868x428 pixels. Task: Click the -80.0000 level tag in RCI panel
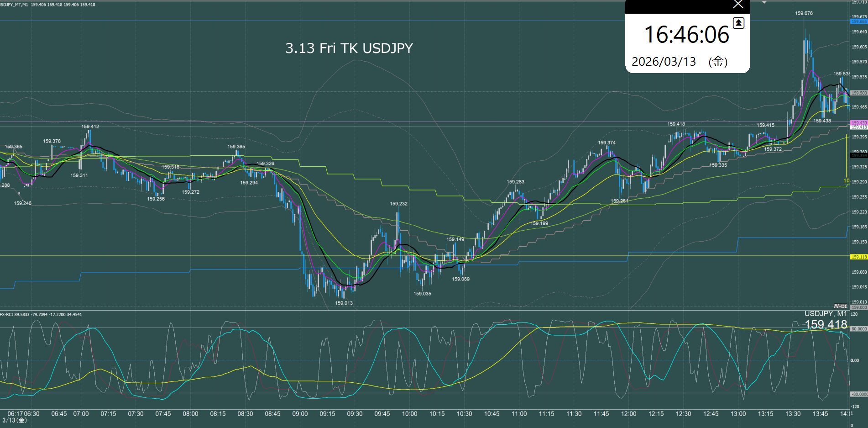click(858, 394)
